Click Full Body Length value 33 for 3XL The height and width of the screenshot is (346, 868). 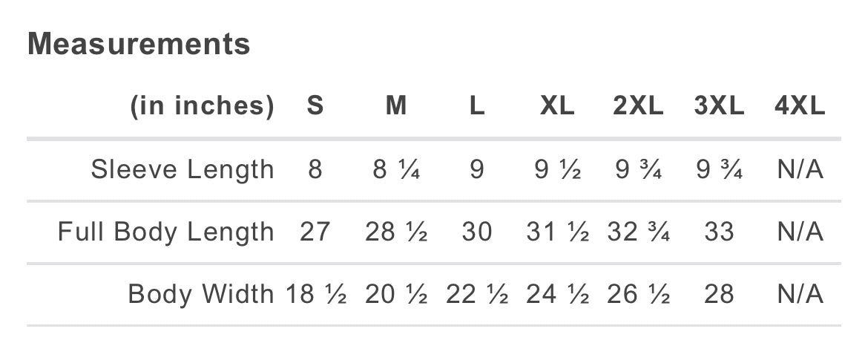(x=719, y=232)
